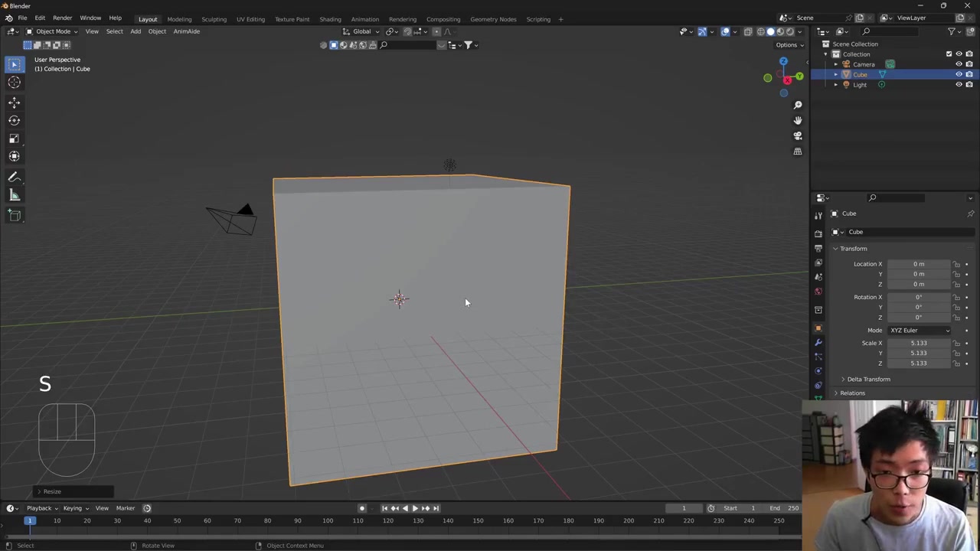Select the Scale tool in the toolbar
The image size is (980, 551).
click(14, 139)
